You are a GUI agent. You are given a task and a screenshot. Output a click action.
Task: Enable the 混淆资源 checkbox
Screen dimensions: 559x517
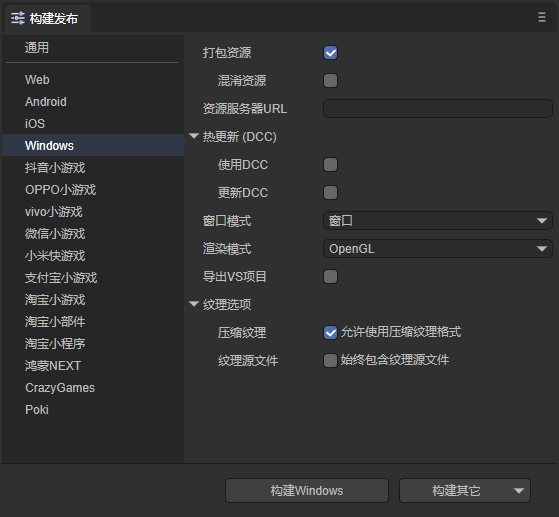[330, 81]
